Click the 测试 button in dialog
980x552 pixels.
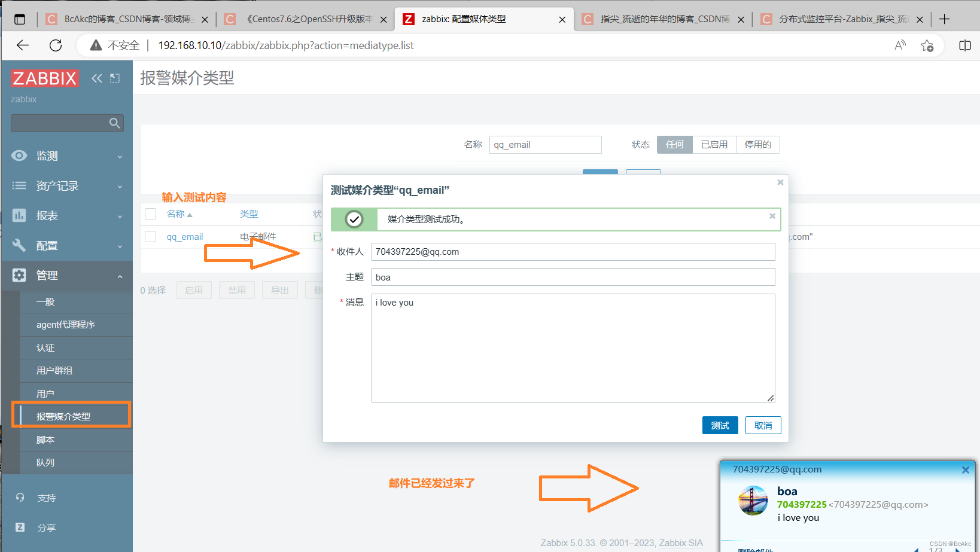point(720,425)
